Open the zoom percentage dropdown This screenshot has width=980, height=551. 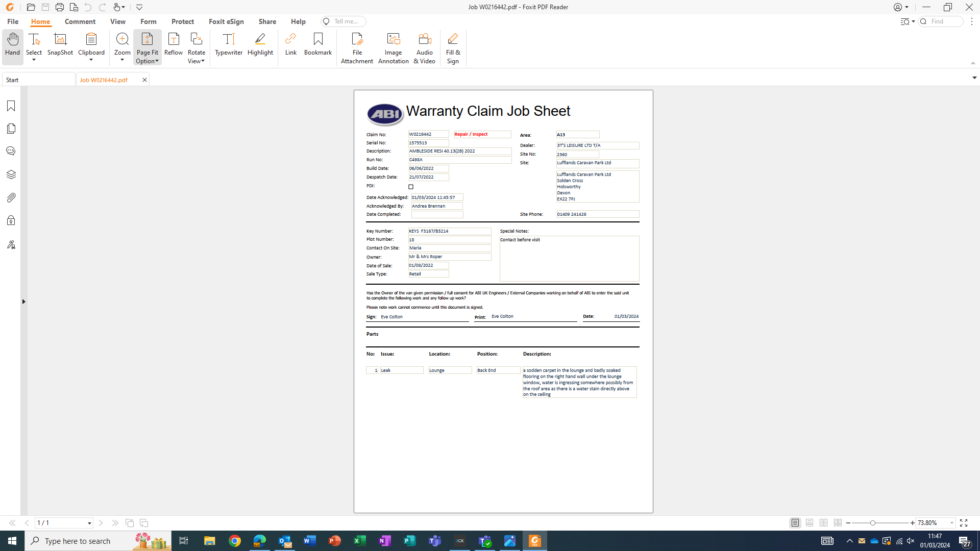coord(952,523)
